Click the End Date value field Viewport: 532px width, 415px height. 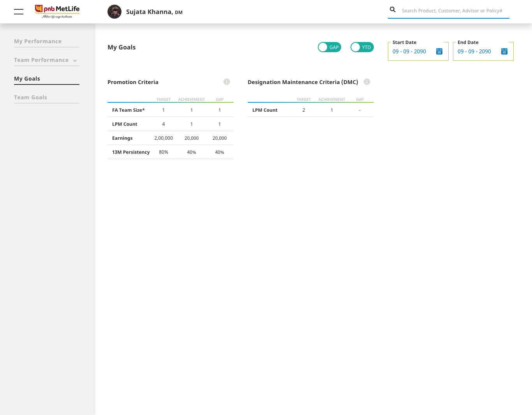click(x=474, y=51)
